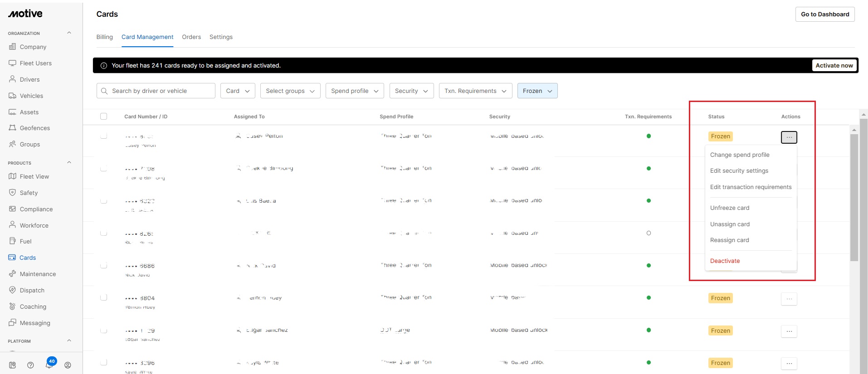The width and height of the screenshot is (868, 374).
Task: Open the user profile icon at bottom
Action: pos(68,365)
